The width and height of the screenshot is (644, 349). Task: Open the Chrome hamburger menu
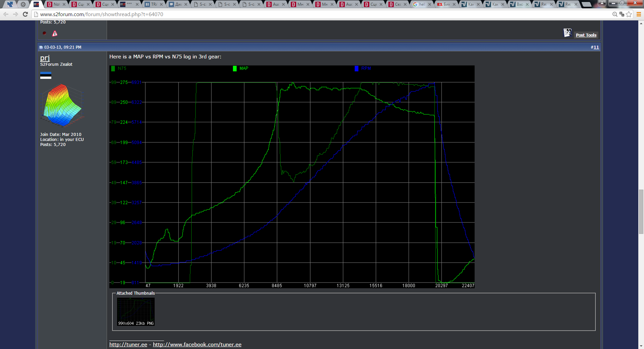coord(639,14)
